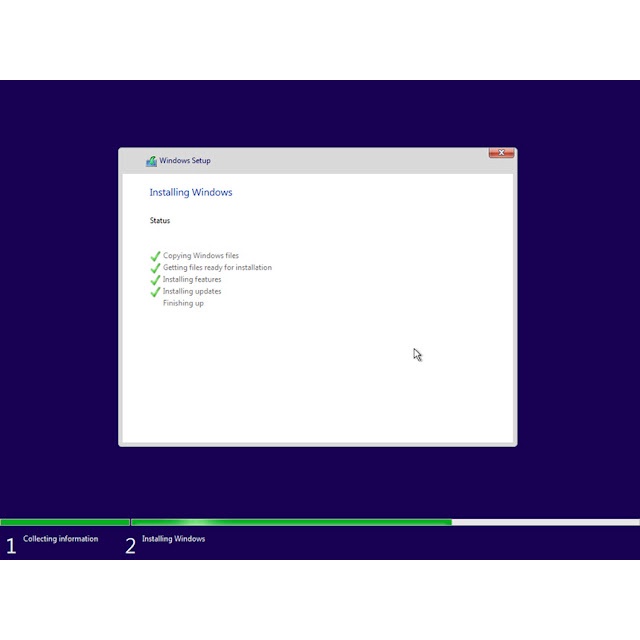This screenshot has width=640, height=640.
Task: Click the checkmark next to Getting files ready
Action: coord(155,268)
